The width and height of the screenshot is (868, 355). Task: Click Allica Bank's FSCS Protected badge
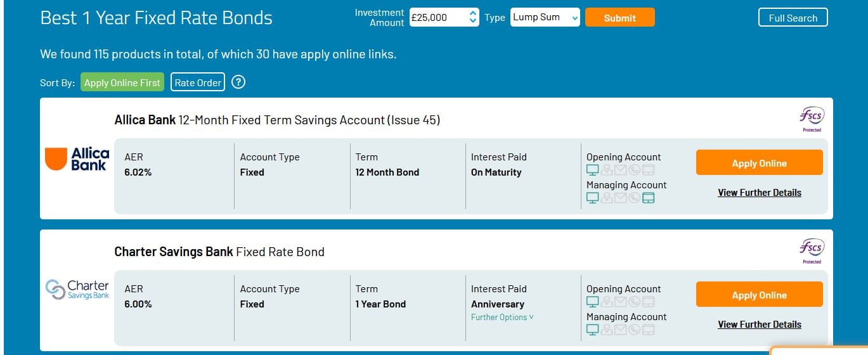812,119
